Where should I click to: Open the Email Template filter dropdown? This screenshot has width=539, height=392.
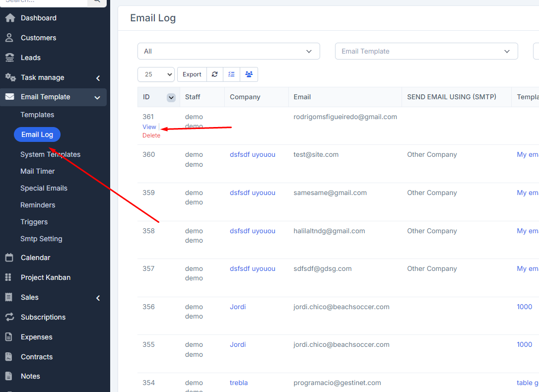426,51
